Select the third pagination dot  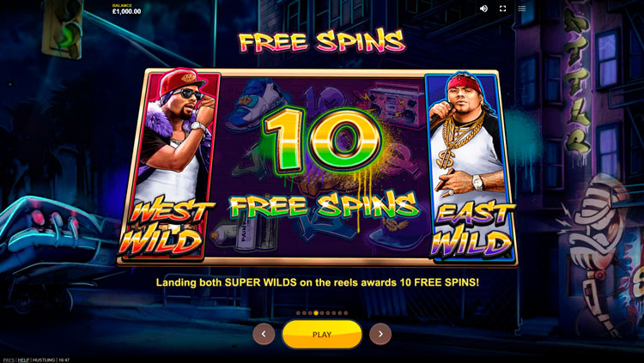coord(310,313)
